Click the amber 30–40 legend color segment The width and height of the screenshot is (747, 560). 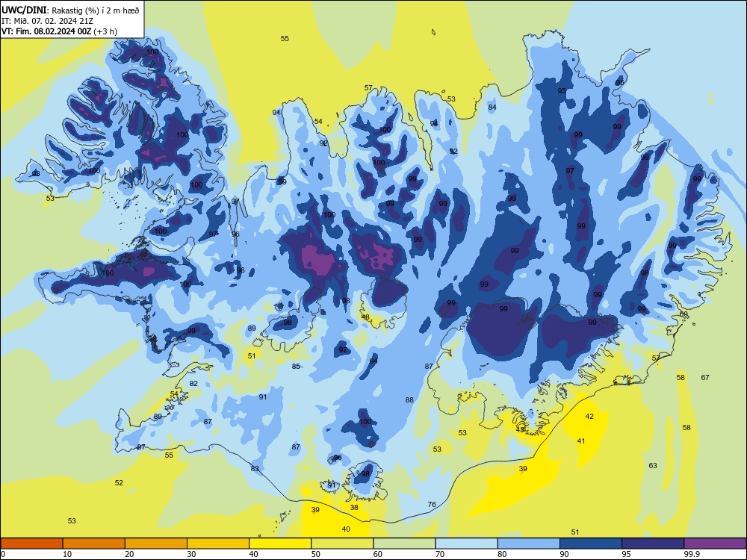(x=218, y=544)
